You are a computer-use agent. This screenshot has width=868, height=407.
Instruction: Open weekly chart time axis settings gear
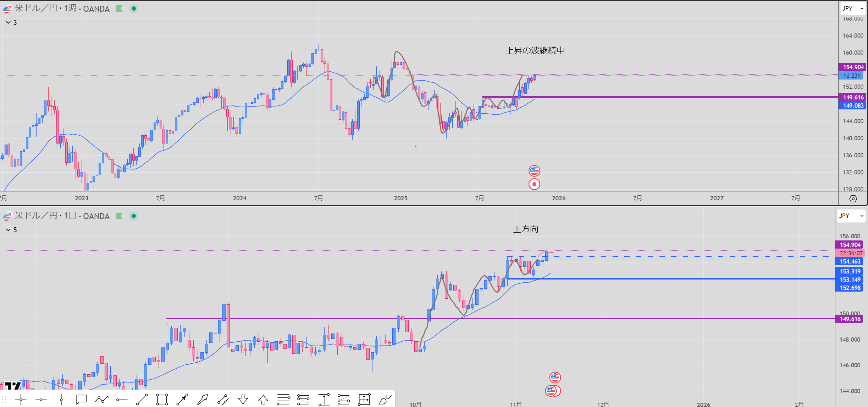pos(853,199)
